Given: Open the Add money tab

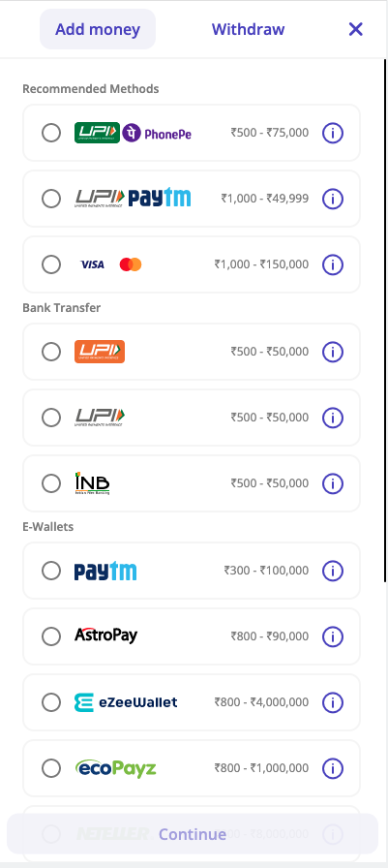Looking at the screenshot, I should (98, 29).
